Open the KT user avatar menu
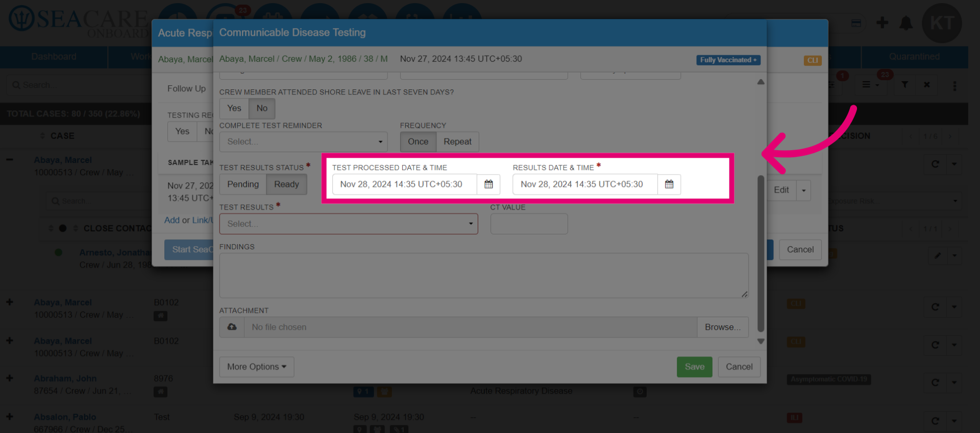The height and width of the screenshot is (433, 980). [x=942, y=23]
